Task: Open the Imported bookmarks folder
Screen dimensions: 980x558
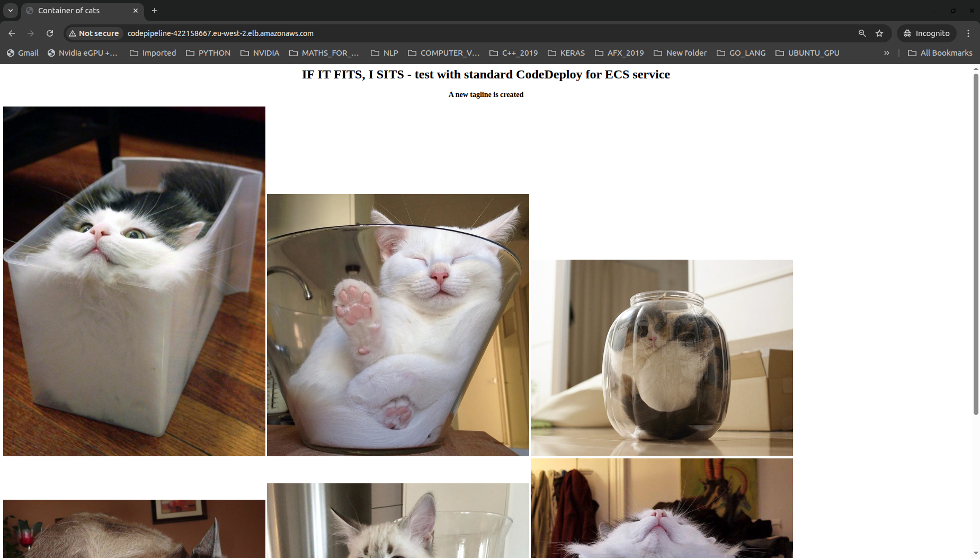Action: pos(153,53)
